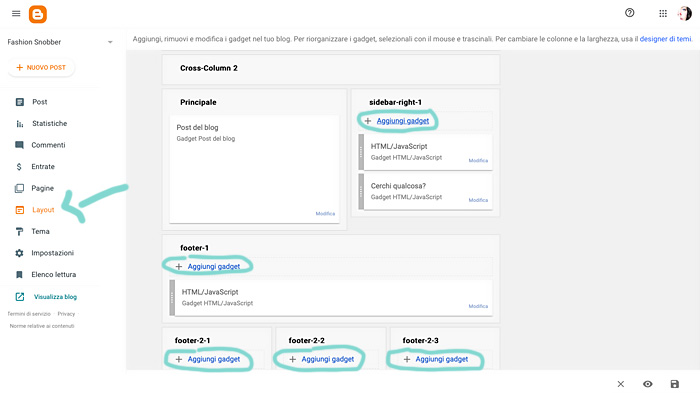Click the Blogger logo icon
The width and height of the screenshot is (700, 393).
[38, 14]
